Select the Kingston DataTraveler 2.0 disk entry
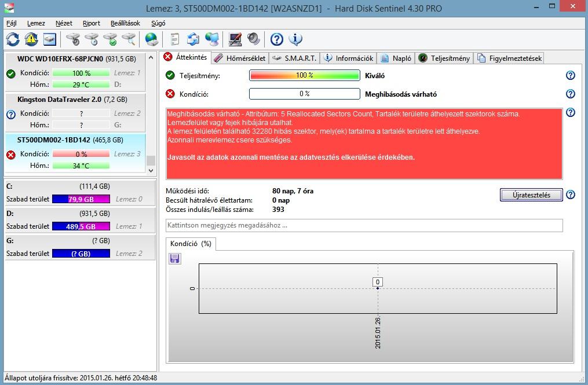The image size is (588, 385). (x=75, y=112)
